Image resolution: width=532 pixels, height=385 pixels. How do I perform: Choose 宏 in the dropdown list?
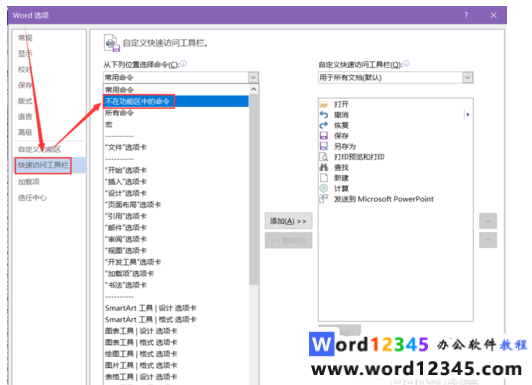pos(176,124)
